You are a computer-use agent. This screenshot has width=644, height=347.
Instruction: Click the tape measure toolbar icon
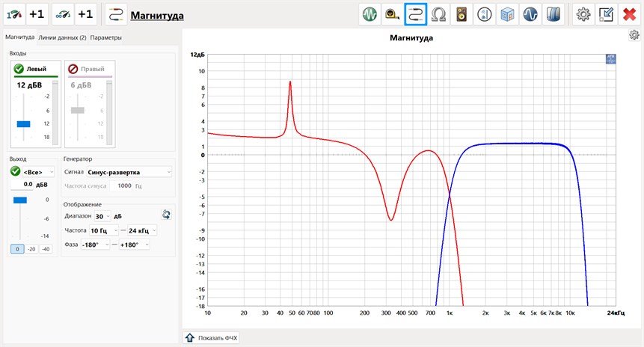tap(392, 14)
